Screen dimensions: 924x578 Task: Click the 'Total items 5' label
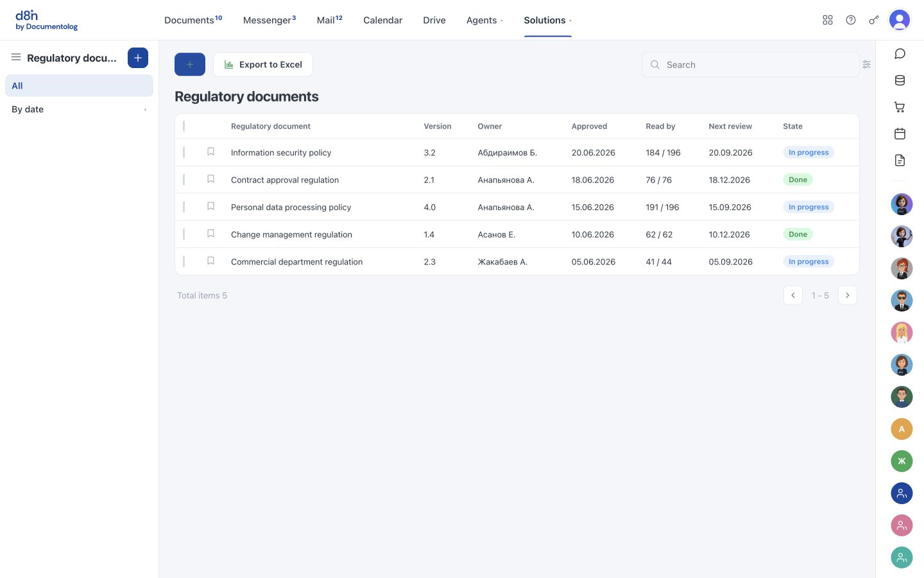tap(202, 295)
